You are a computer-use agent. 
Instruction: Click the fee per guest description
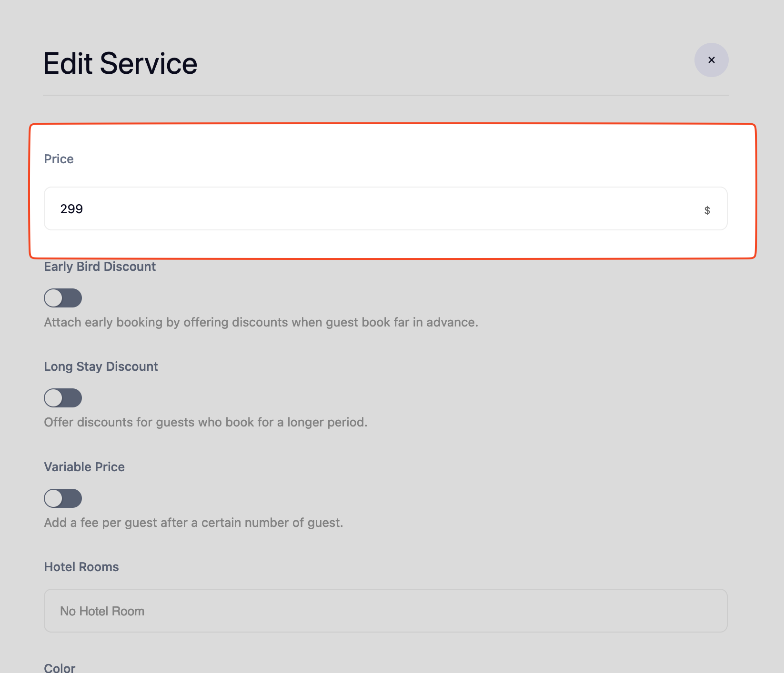coord(193,523)
